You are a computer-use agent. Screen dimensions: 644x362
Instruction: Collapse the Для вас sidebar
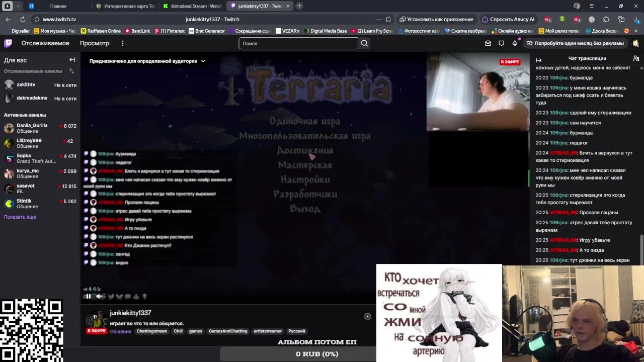click(x=72, y=60)
